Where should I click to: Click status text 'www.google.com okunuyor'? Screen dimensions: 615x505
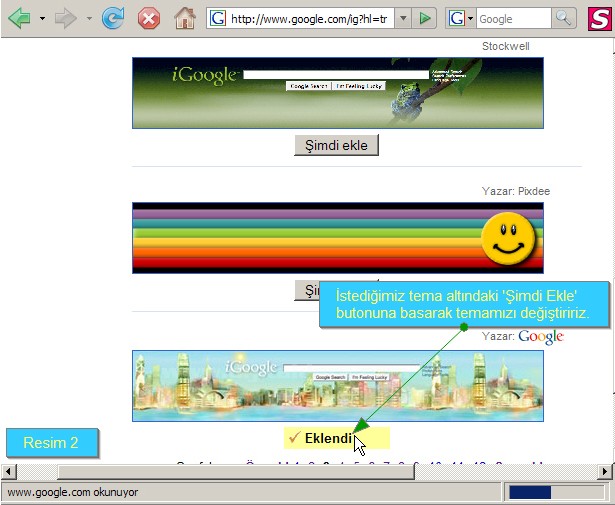[x=73, y=492]
